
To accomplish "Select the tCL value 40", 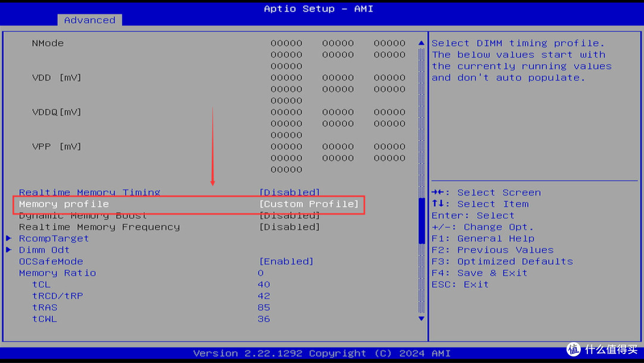I will coord(264,284).
